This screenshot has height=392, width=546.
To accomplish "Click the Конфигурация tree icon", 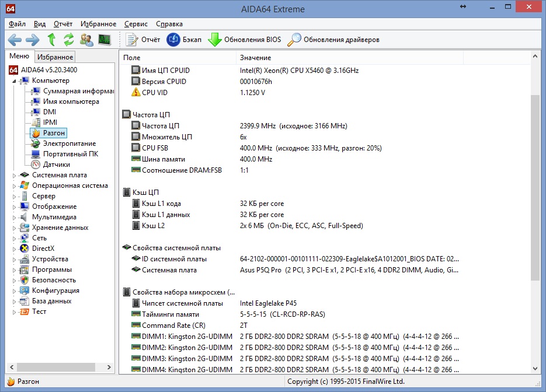I will (25, 290).
